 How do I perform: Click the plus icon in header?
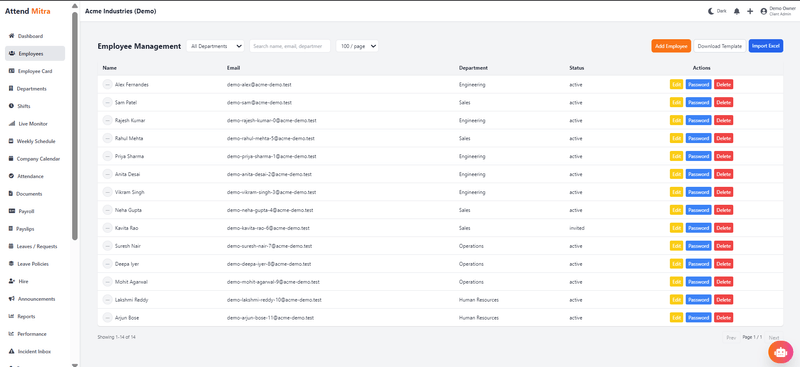click(749, 11)
